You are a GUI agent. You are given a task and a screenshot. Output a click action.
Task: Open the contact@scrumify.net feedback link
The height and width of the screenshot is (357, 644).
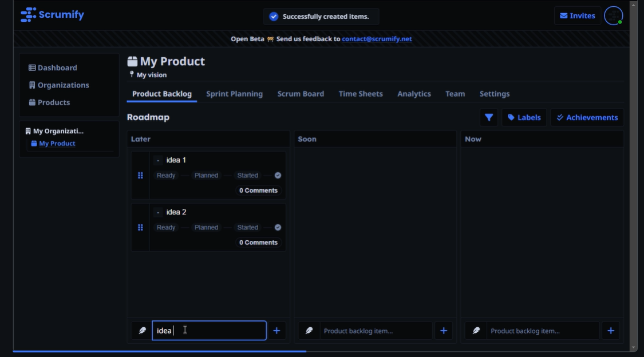click(x=376, y=39)
